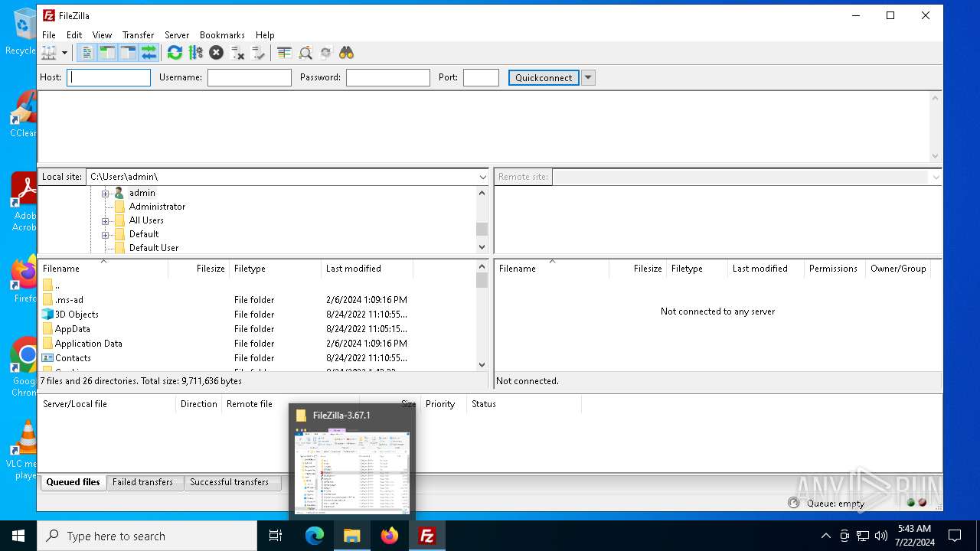Switch to Failed transfers tab
This screenshot has width=980, height=551.
[142, 482]
